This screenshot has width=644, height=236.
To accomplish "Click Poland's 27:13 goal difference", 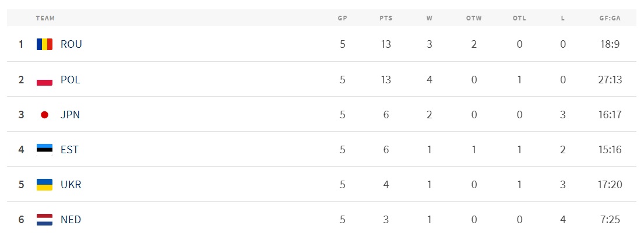I will pos(610,80).
